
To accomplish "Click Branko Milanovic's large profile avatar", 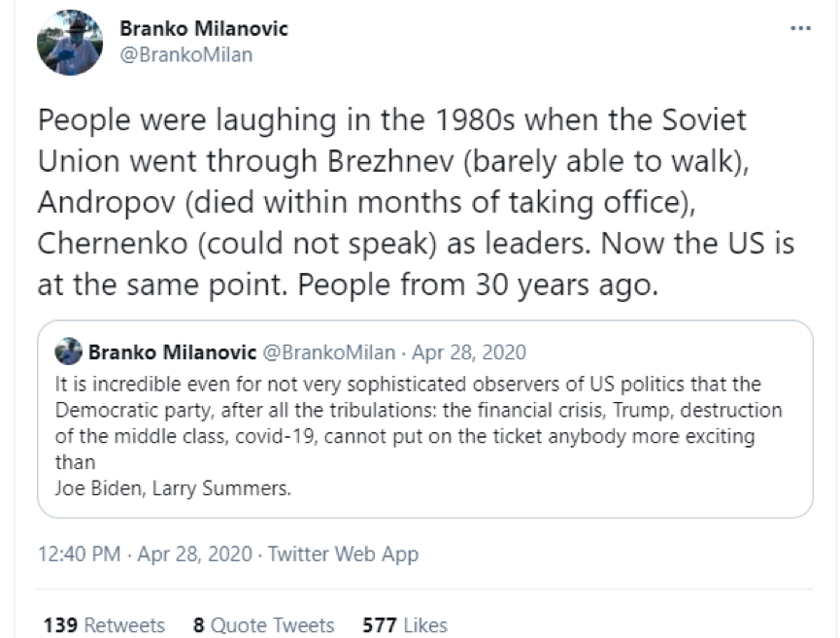I will point(70,43).
